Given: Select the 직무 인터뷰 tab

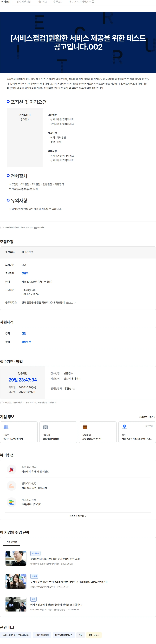Looking at the screenshot, I should tap(12, 542).
